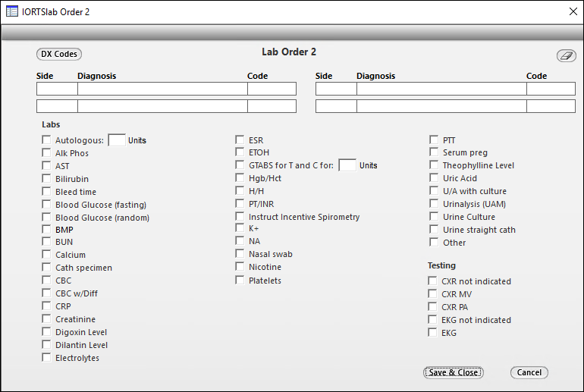Viewport: 584px width, 392px height.
Task: Click the GTABS Units field
Action: click(x=347, y=165)
